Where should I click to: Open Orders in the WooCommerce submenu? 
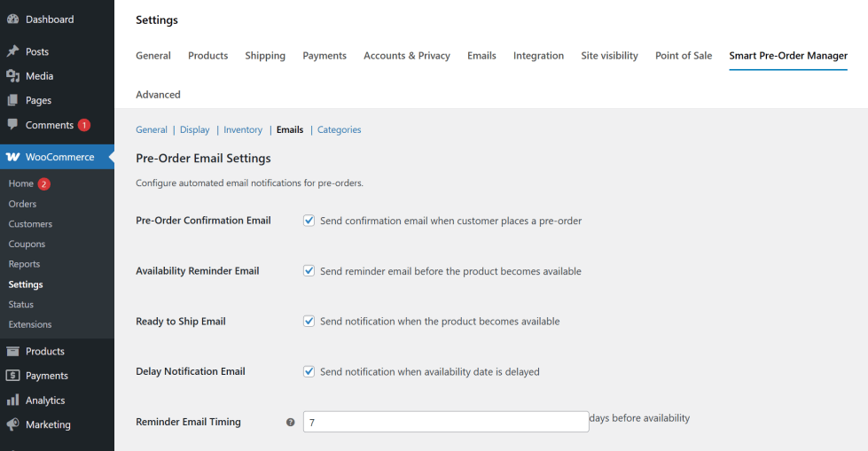click(22, 204)
